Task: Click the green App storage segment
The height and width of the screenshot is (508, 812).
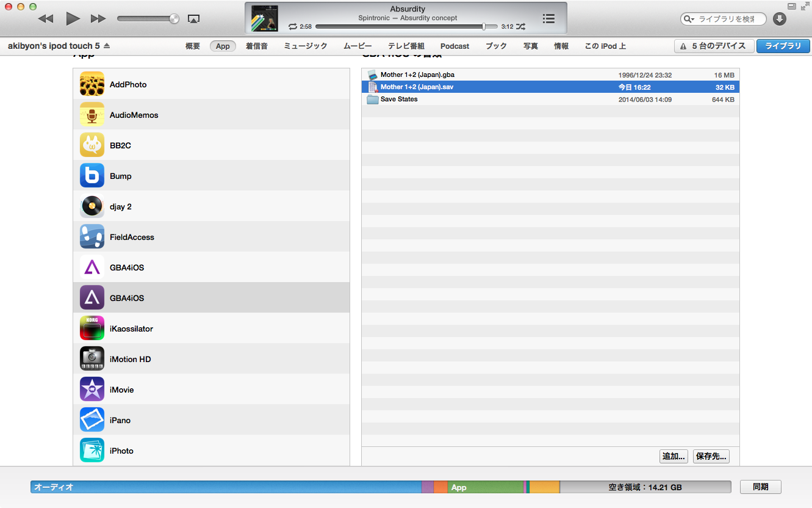Action: 485,487
